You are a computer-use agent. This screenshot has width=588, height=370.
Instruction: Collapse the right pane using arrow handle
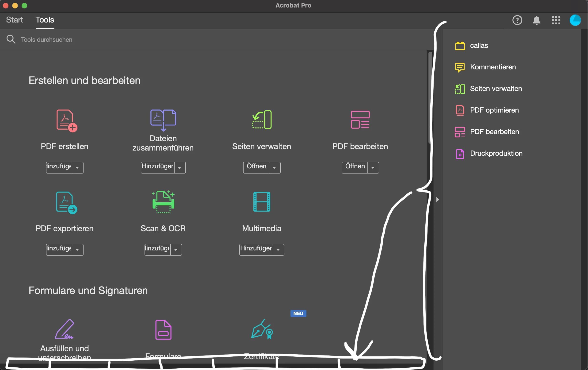pyautogui.click(x=438, y=200)
